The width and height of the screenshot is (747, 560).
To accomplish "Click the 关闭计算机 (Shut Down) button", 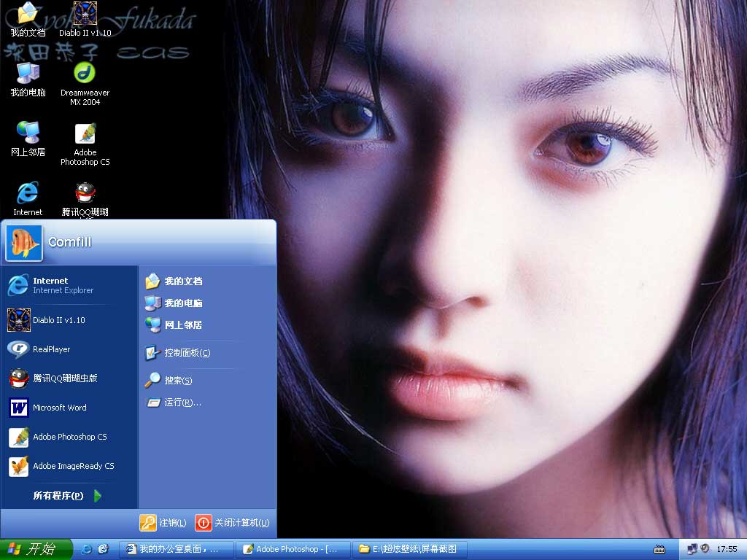I will 233,523.
